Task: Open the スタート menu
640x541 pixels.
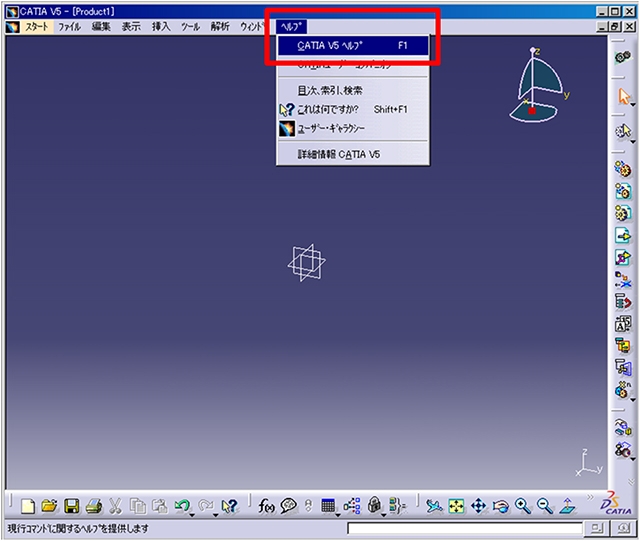Action: pos(37,27)
